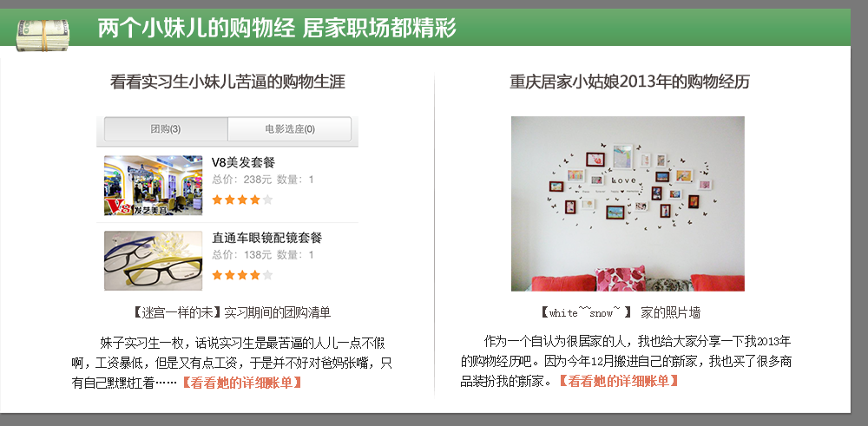Open right 看看她的详细账单 link
868x426 pixels.
coord(618,381)
